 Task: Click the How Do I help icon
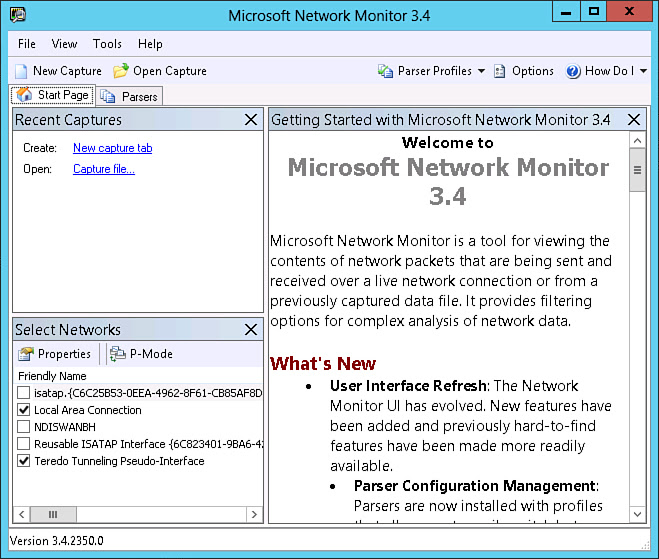pyautogui.click(x=573, y=71)
